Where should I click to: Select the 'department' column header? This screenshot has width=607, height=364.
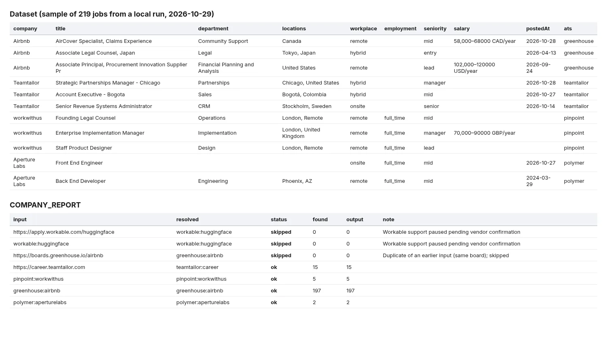pos(213,29)
